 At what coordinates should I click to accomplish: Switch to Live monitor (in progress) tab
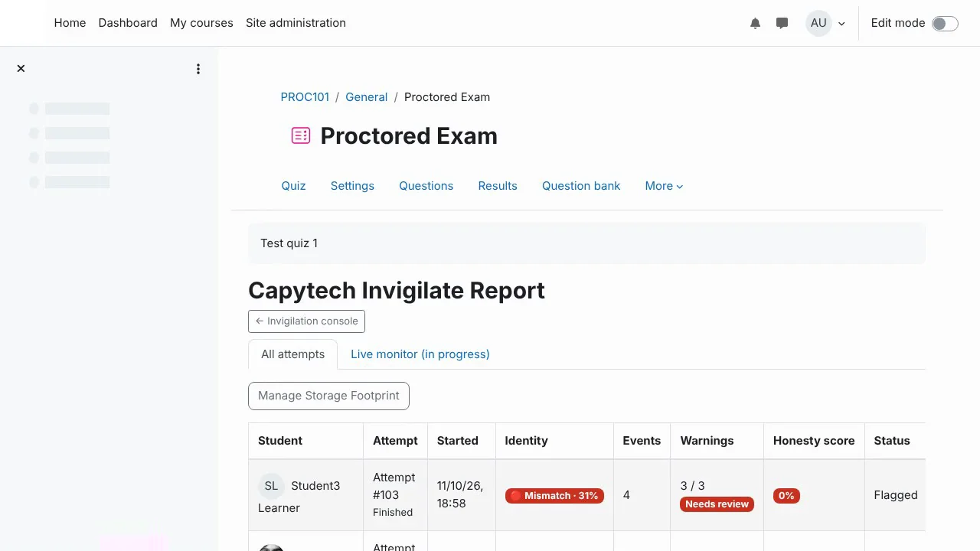(x=420, y=354)
